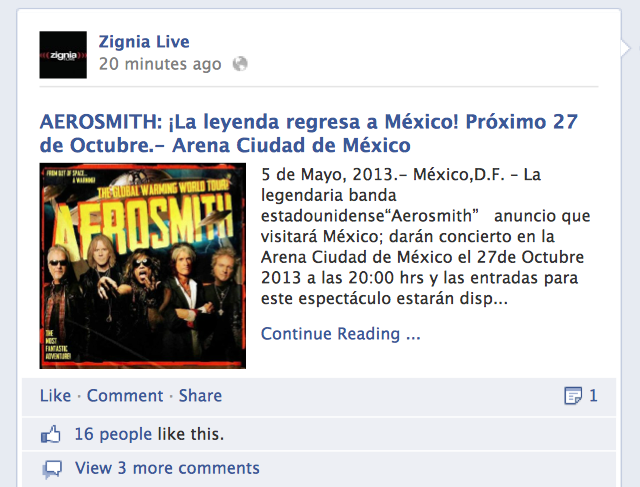Open the 20 minutes ago timestamp
This screenshot has height=487, width=640.
[x=160, y=64]
